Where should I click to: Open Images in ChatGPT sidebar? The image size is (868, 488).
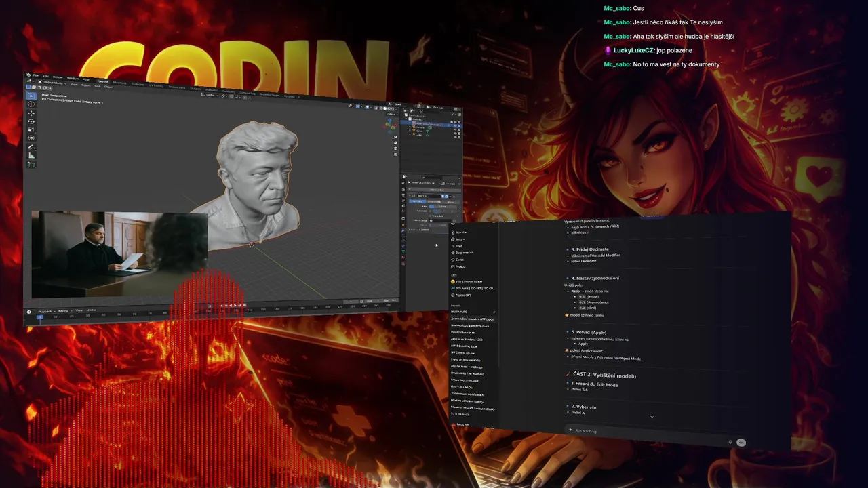[x=458, y=239]
